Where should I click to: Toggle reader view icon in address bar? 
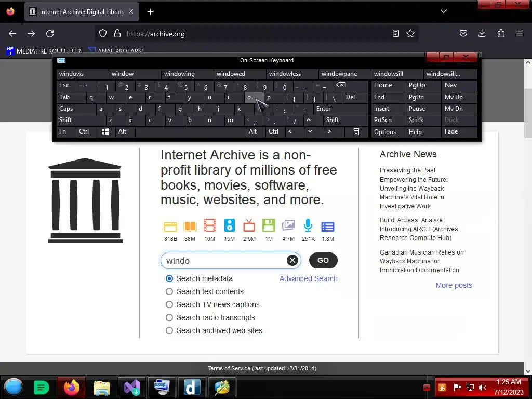[395, 34]
